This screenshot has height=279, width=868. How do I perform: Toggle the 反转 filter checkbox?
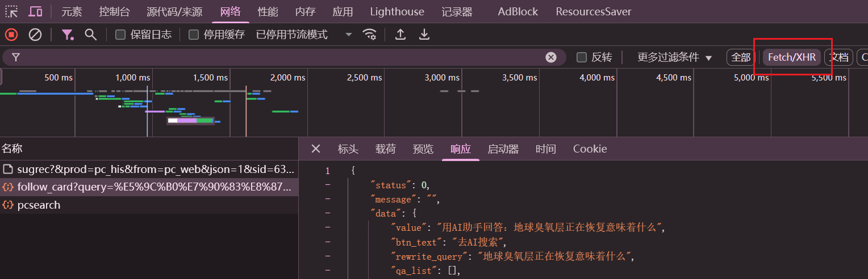582,57
